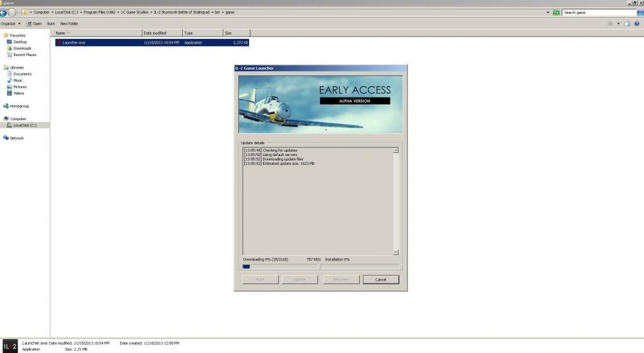644x353 pixels.
Task: Click the PLAY button in launcher
Action: coord(260,279)
